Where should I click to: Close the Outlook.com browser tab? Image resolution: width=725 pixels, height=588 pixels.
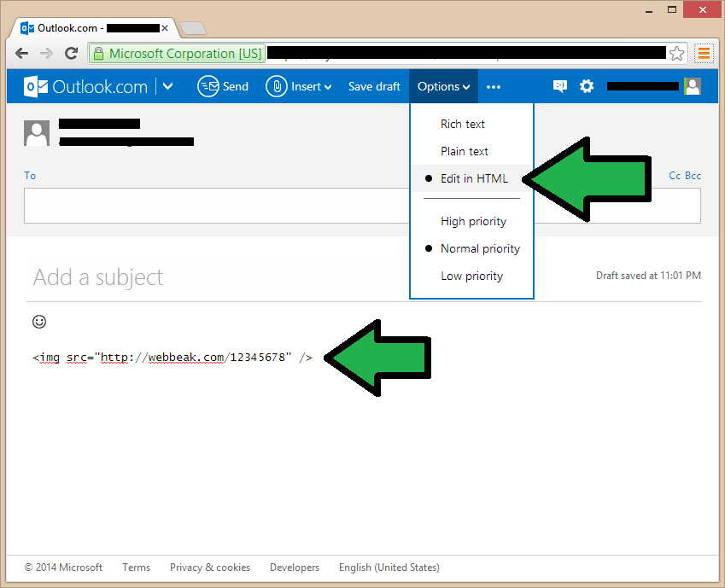pyautogui.click(x=165, y=28)
